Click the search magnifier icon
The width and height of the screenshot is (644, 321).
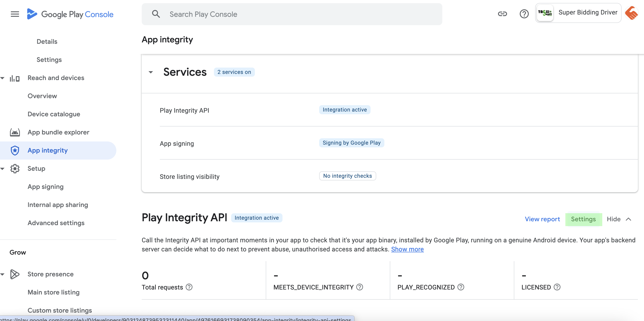(x=156, y=14)
